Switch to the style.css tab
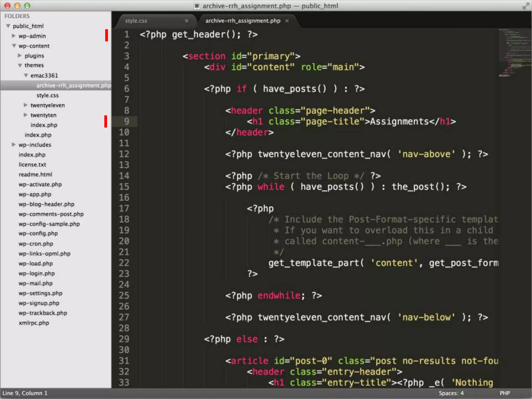Screen dimensions: 532x399 [136, 21]
